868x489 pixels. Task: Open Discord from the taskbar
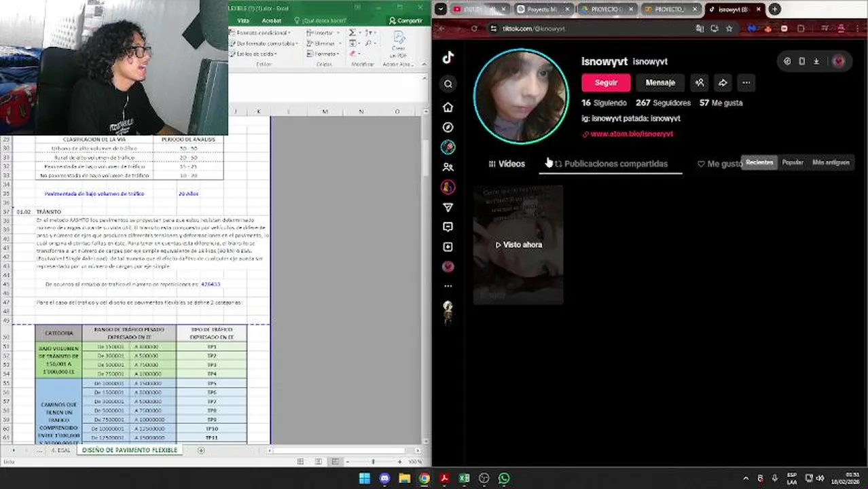(x=384, y=478)
